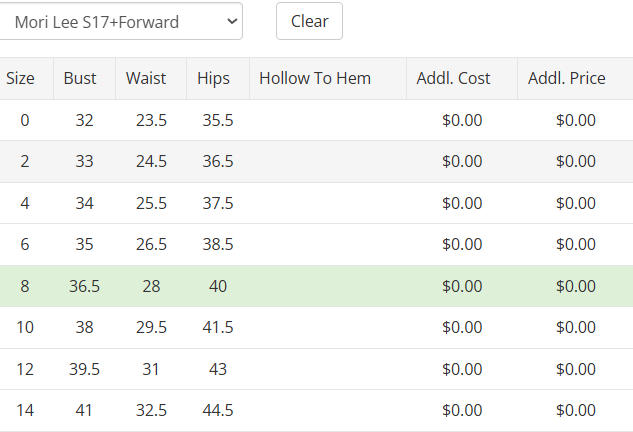Click the Addl. Cost value for size 12

coord(462,369)
